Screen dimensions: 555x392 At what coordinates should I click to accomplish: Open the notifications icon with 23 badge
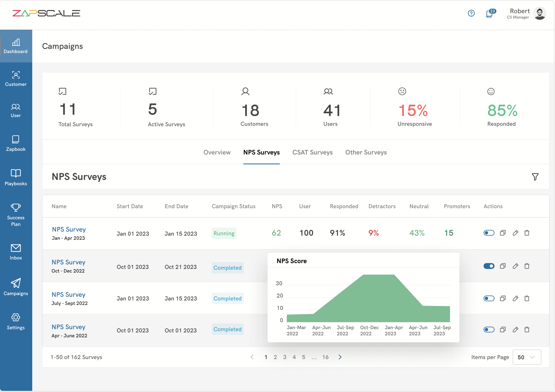point(490,13)
